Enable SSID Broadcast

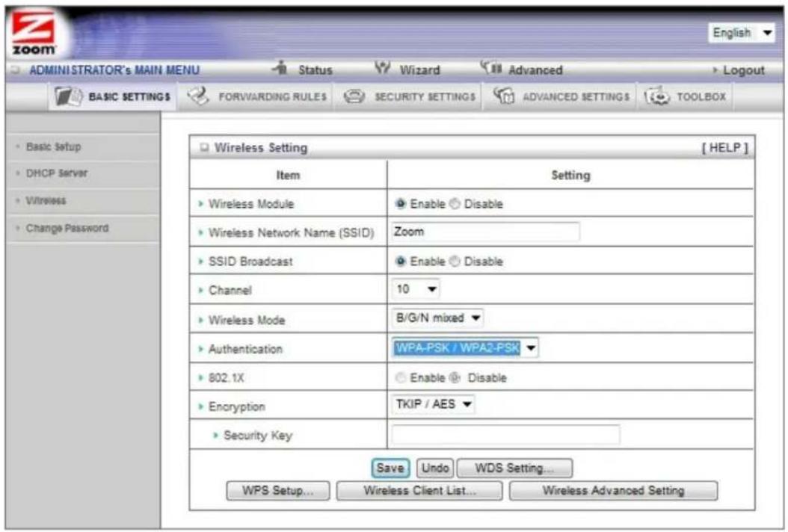pos(400,262)
